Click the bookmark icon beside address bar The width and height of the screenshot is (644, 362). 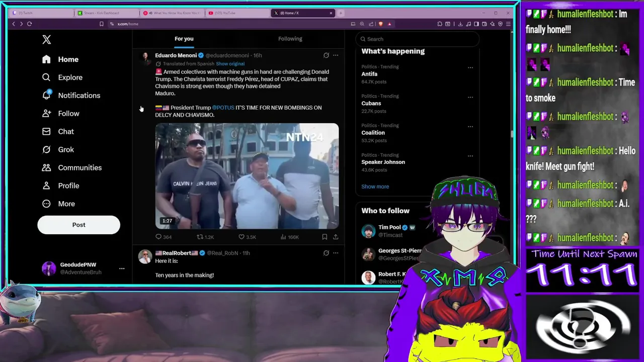(101, 24)
